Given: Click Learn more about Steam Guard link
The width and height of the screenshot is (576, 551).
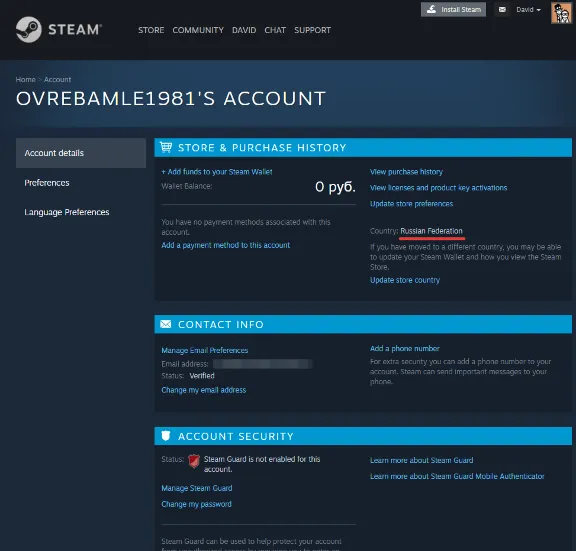Looking at the screenshot, I should pos(421,460).
